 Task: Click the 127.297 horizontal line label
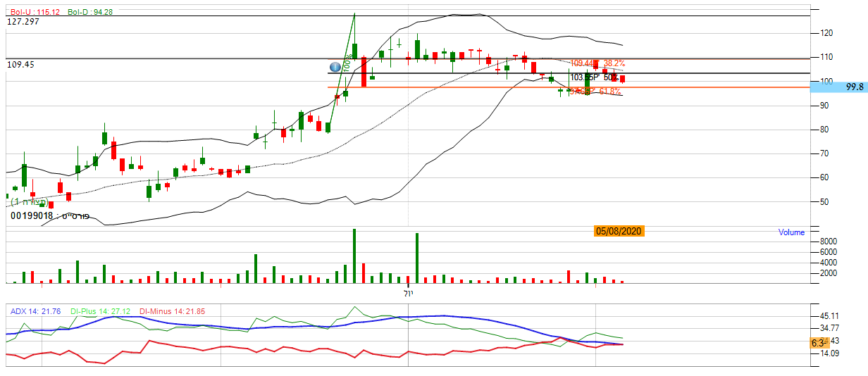[x=23, y=22]
